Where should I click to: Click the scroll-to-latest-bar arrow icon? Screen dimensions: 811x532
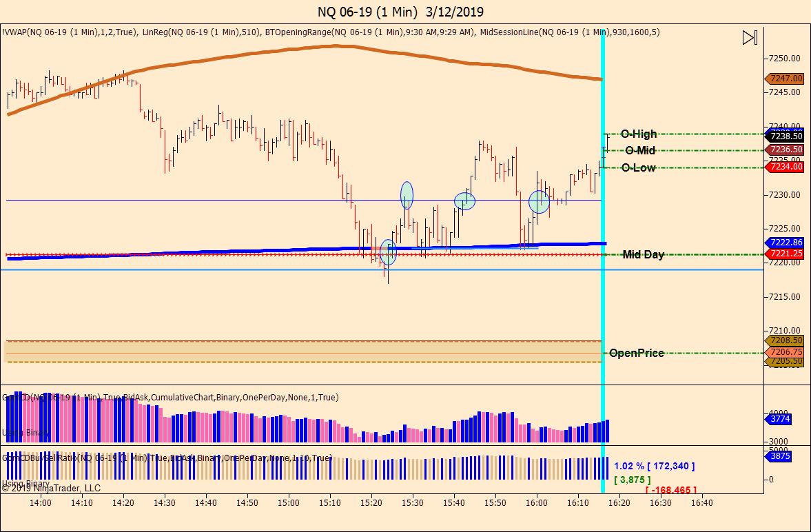[x=750, y=37]
